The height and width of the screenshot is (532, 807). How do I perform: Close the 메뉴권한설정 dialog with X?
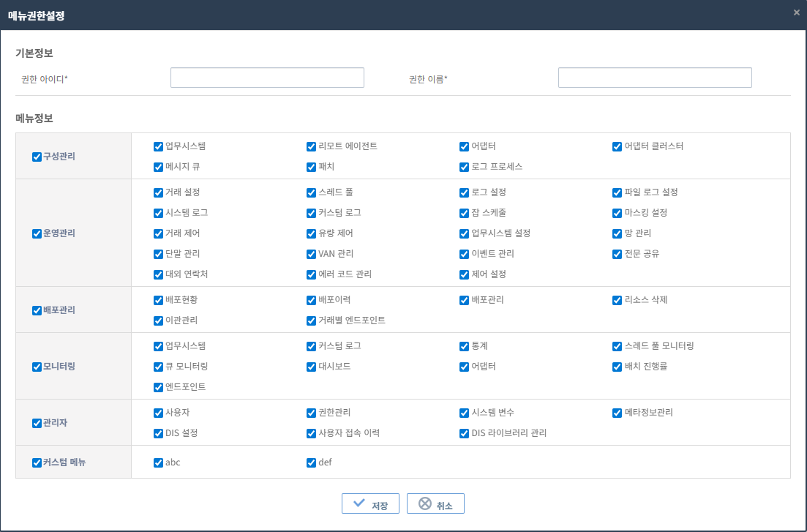796,12
